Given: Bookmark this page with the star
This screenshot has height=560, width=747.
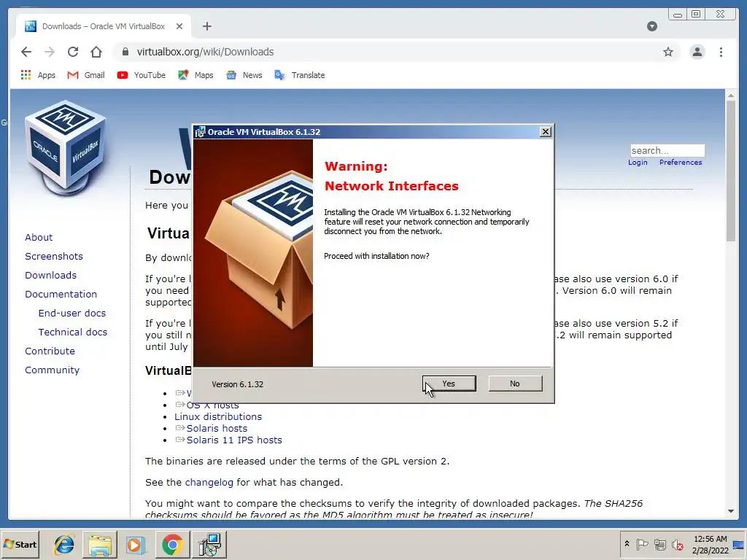Looking at the screenshot, I should coord(668,52).
